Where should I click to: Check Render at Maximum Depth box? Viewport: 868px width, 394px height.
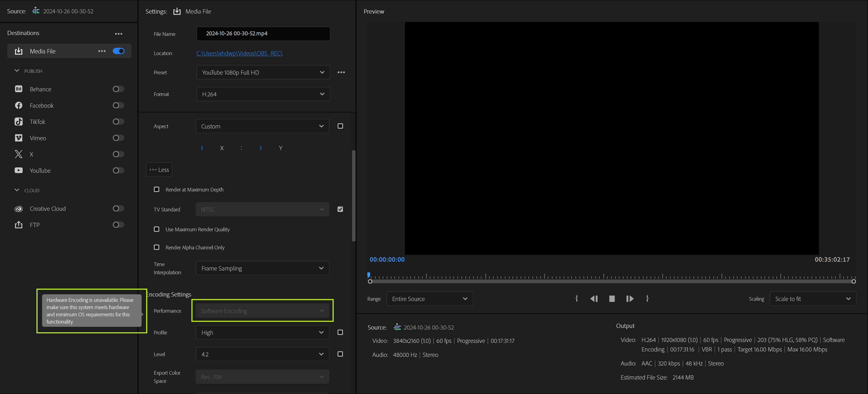(157, 190)
